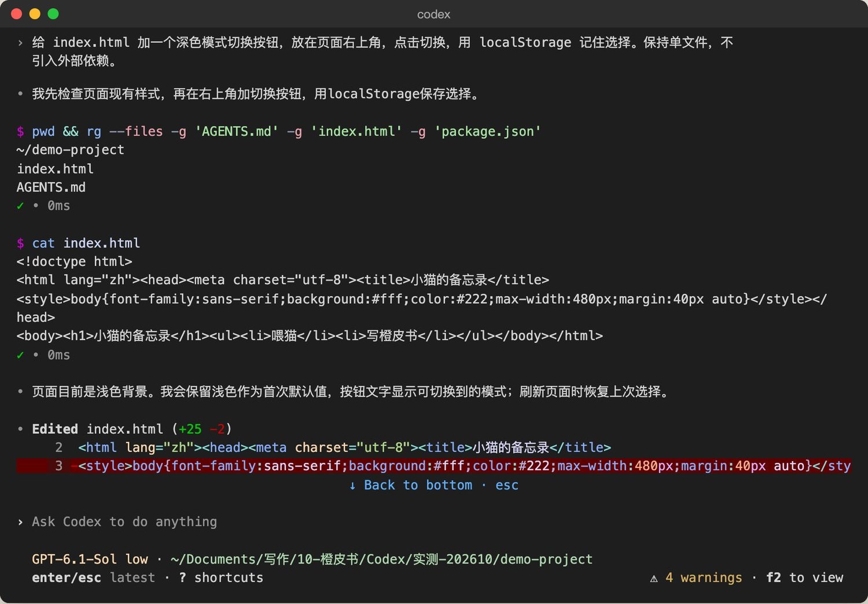Click the '+25' additions count
The width and height of the screenshot is (868, 604).
click(190, 429)
